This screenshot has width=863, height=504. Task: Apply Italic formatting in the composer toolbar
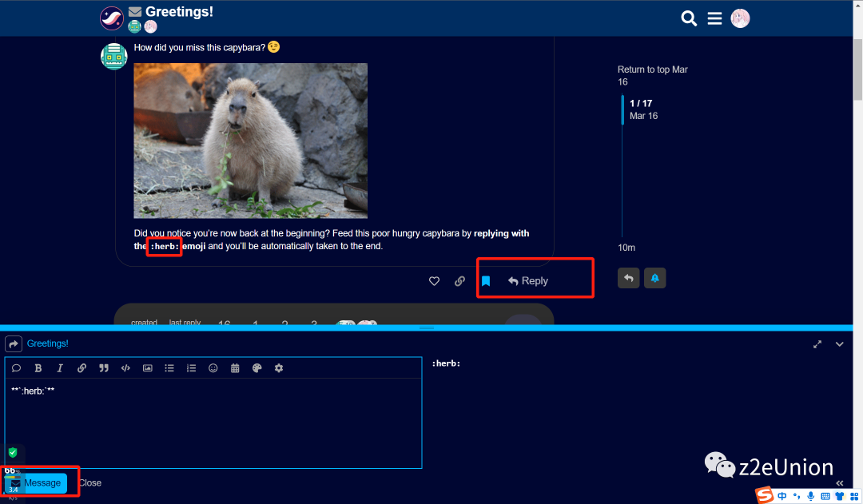pos(59,368)
